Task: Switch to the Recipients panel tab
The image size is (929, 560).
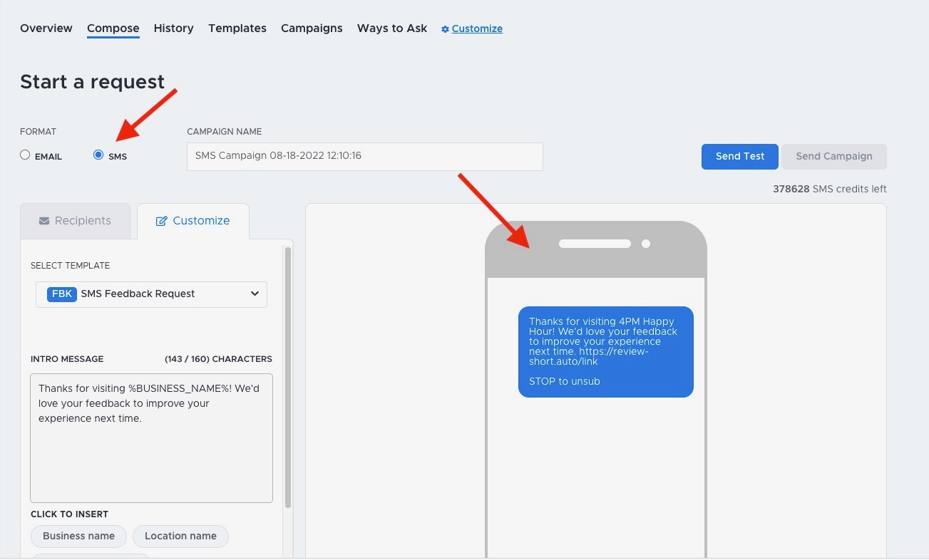Action: [75, 221]
